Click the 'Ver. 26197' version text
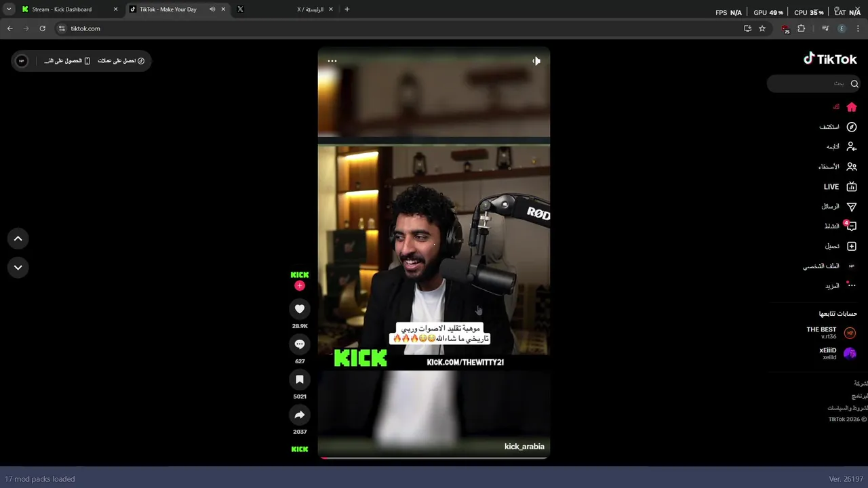Image resolution: width=868 pixels, height=488 pixels. pos(846,479)
